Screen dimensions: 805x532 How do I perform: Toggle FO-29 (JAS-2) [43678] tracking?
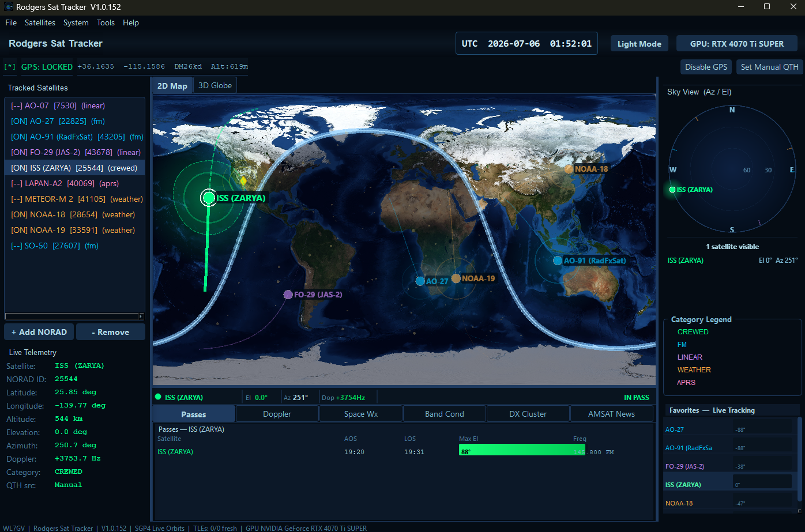[x=74, y=152]
